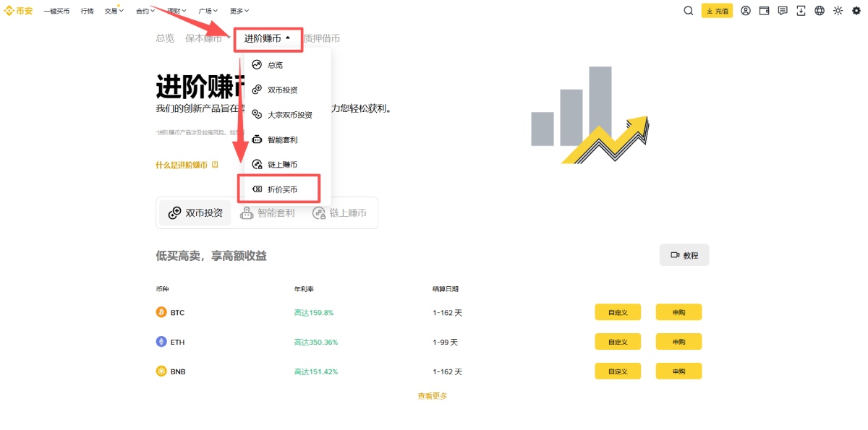Click the BTC coin icon in the list
Image resolution: width=868 pixels, height=430 pixels.
pyautogui.click(x=161, y=312)
